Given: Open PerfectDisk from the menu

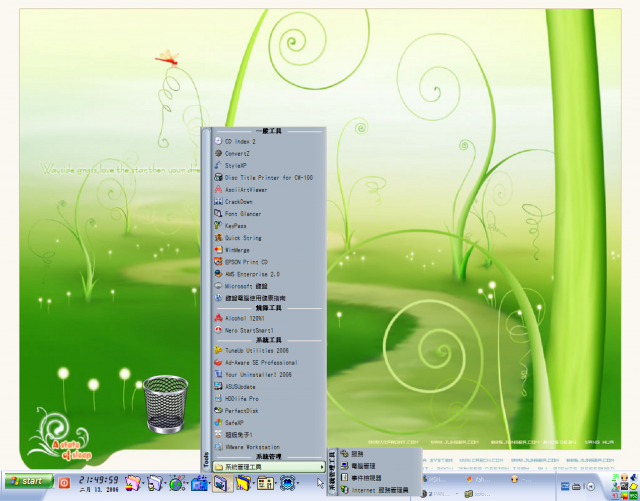Looking at the screenshot, I should click(269, 411).
